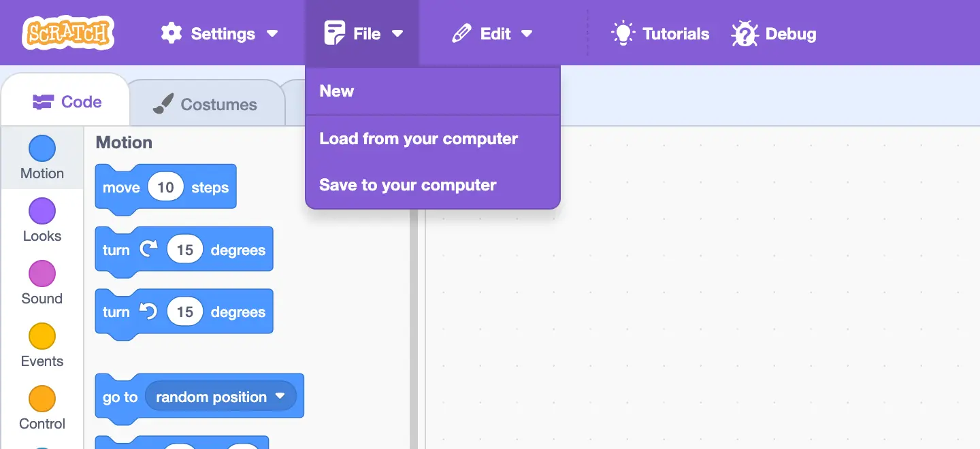The image size is (980, 449).
Task: Select Load from your computer
Action: pos(433,139)
